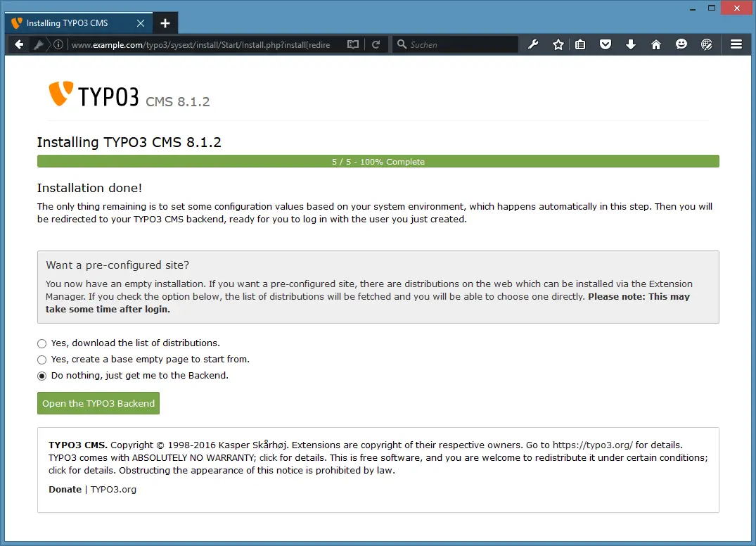The width and height of the screenshot is (756, 546).
Task: Show bookmarks list icon next to the star
Action: (580, 45)
